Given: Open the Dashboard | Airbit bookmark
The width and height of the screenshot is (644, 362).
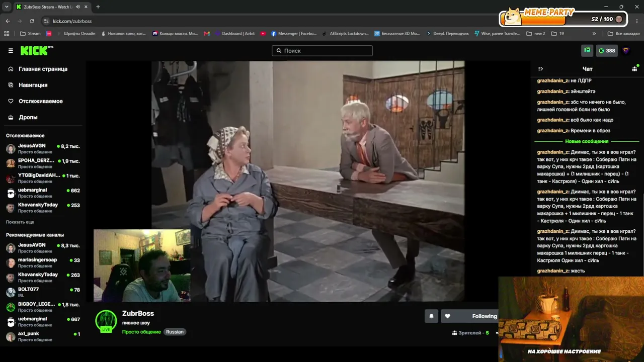Looking at the screenshot, I should click(x=234, y=34).
